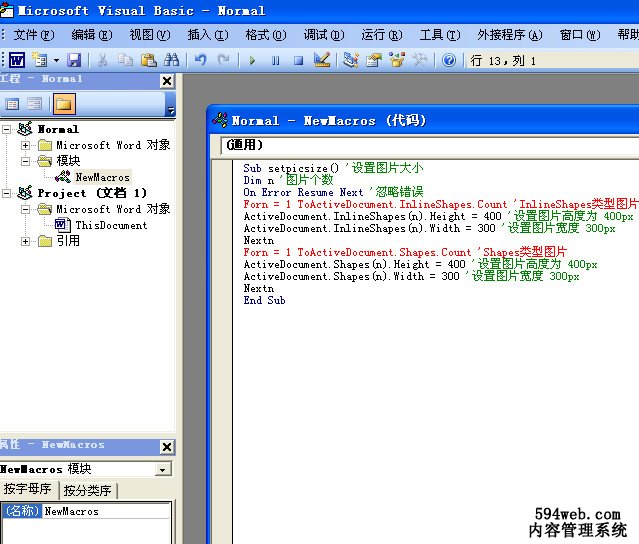This screenshot has height=544, width=639.
Task: Open the Toolbox icon
Action: [x=420, y=60]
